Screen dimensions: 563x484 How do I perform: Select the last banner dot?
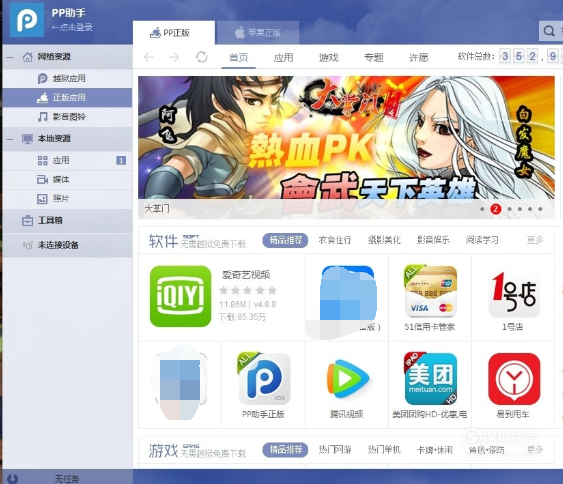pyautogui.click(x=540, y=209)
